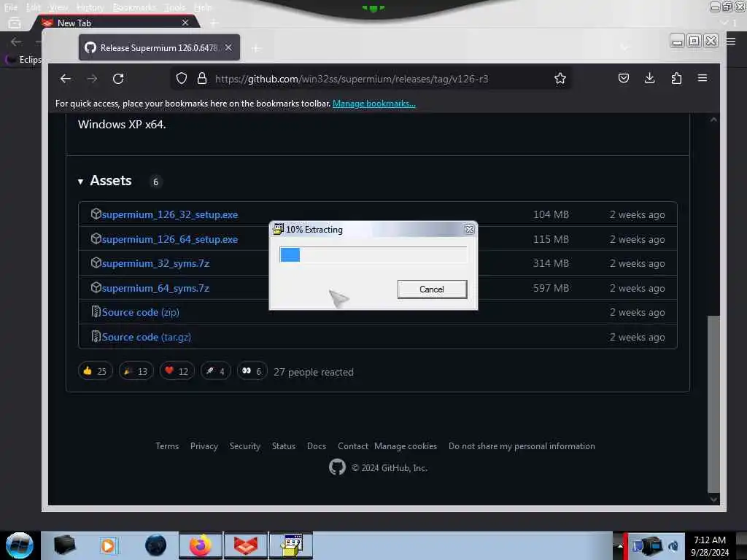
Task: Open the dark globe taskbar icon
Action: point(155,545)
